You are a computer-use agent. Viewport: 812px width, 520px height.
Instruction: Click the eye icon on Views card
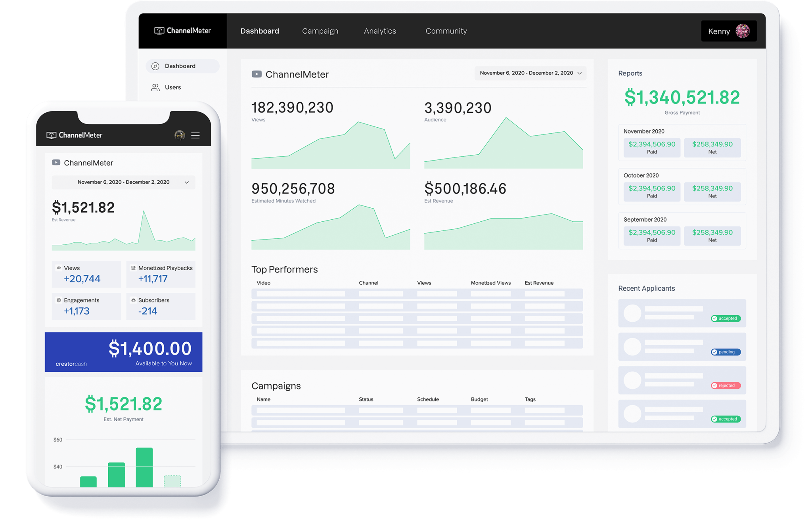59,268
